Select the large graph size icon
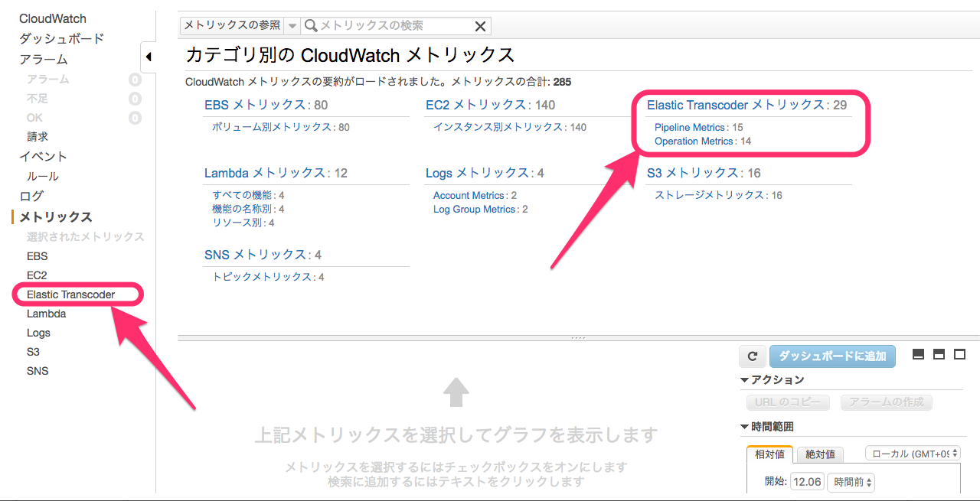The image size is (980, 501). point(959,354)
